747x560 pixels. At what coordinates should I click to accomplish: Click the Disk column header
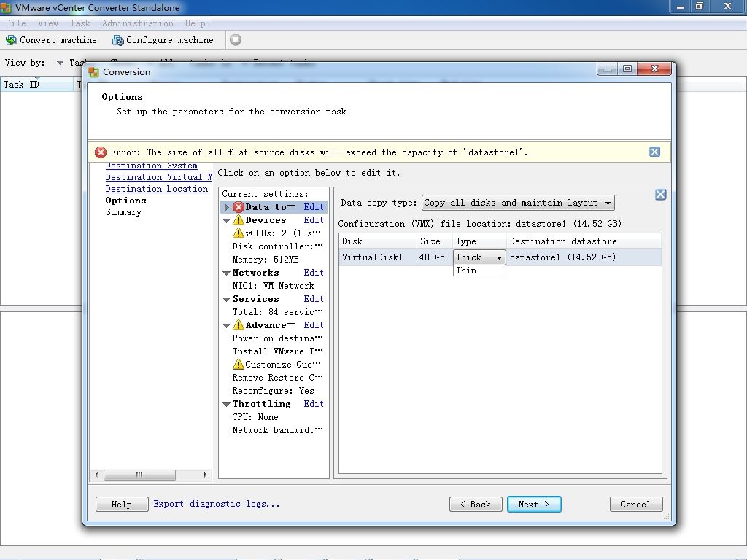click(378, 241)
